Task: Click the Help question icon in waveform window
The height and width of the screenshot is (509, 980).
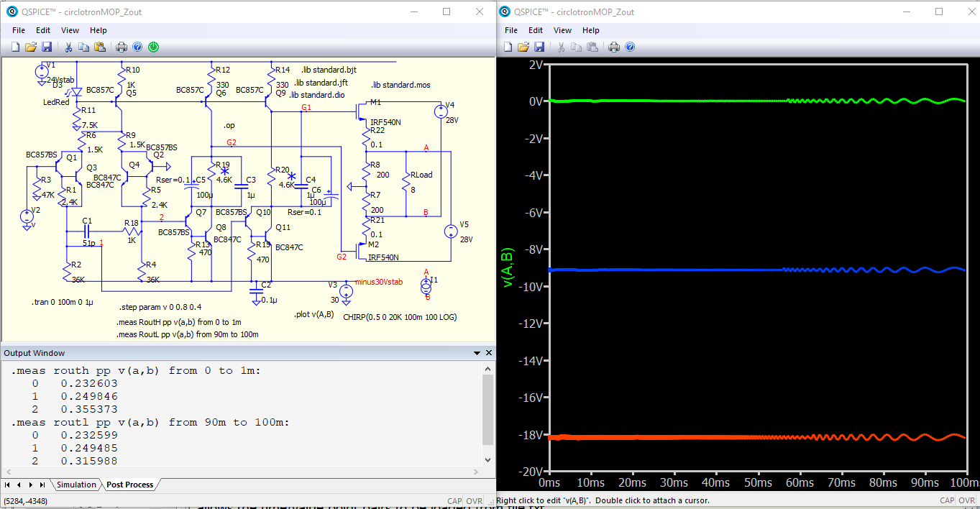Action: pos(630,47)
